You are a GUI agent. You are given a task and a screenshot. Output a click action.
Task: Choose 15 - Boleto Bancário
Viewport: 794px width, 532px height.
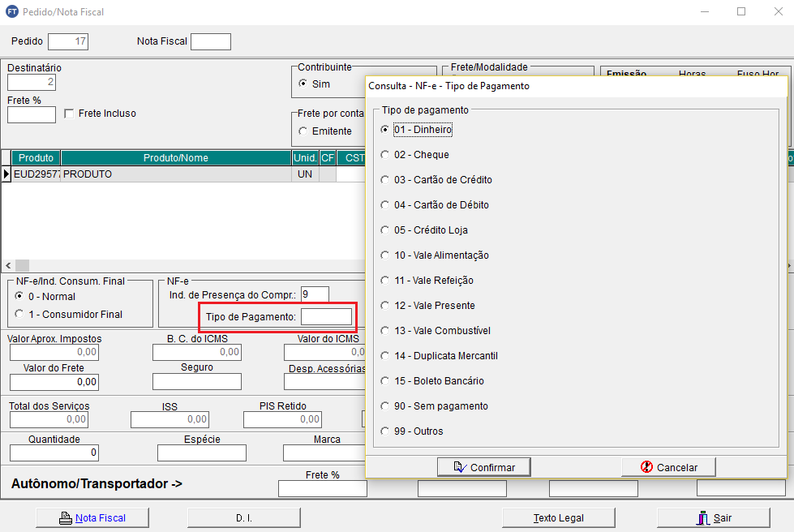coord(432,381)
